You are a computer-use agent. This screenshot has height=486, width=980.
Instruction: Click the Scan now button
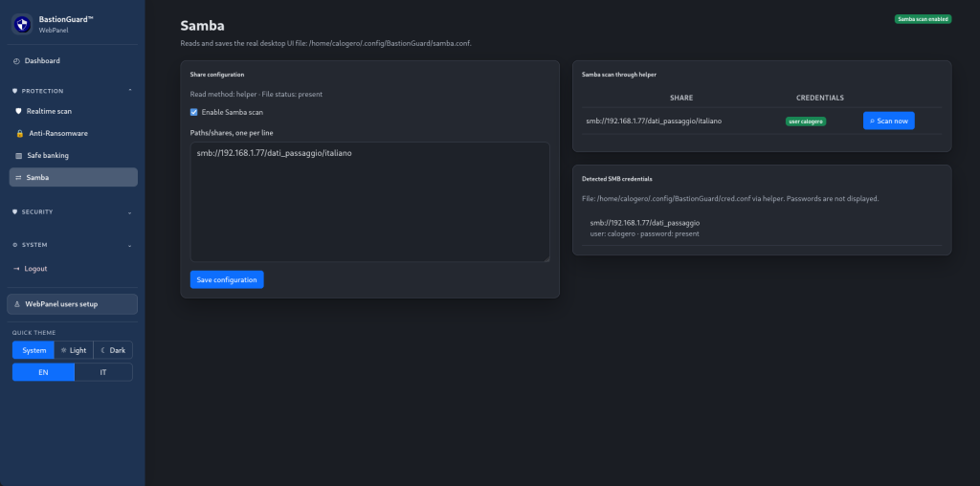point(889,121)
